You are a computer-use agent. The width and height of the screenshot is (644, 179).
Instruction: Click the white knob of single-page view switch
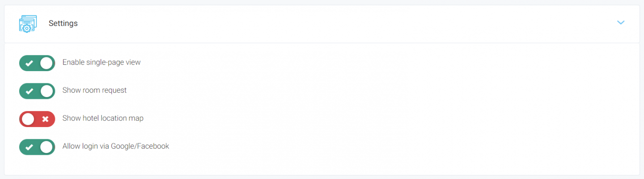coord(46,63)
